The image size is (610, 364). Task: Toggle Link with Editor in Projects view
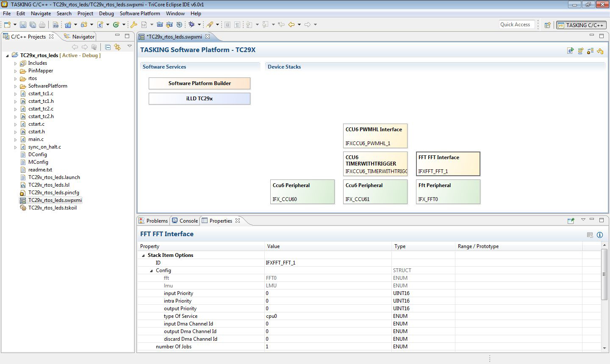point(117,47)
